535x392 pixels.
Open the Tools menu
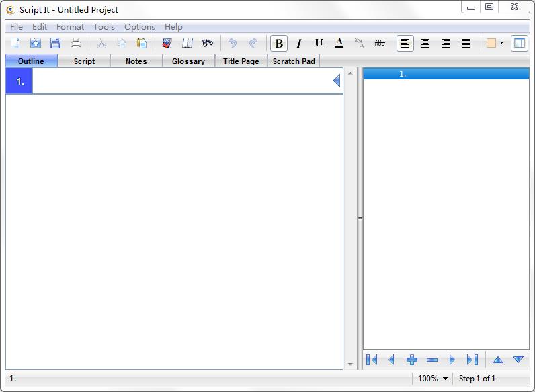pyautogui.click(x=104, y=27)
